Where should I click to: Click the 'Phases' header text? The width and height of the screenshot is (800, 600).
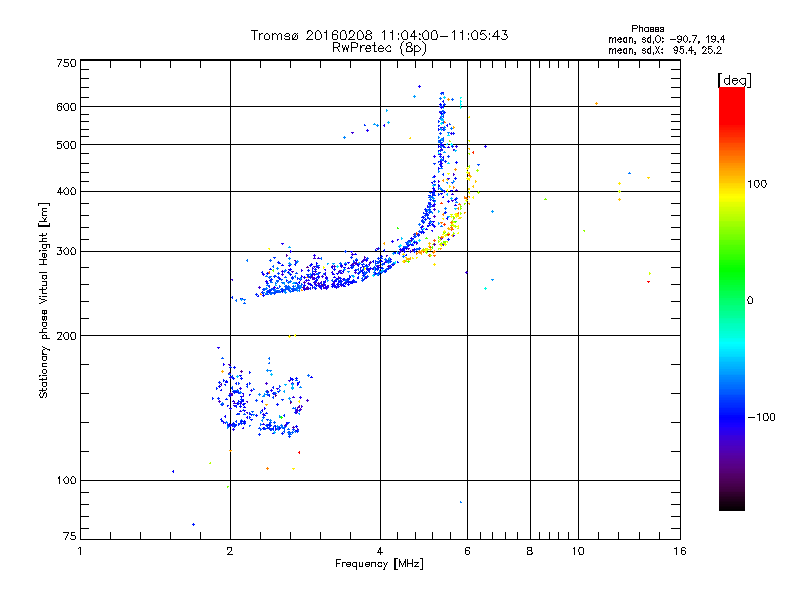click(647, 29)
